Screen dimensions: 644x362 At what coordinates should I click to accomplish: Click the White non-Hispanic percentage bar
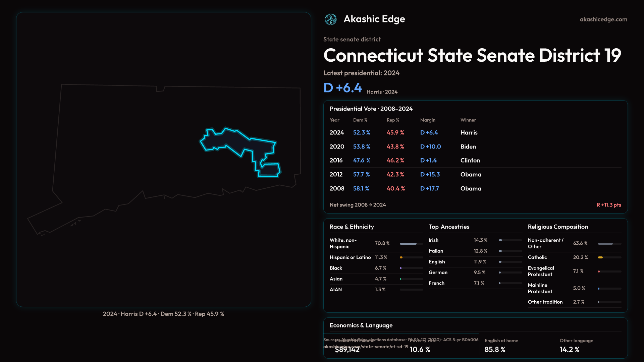pyautogui.click(x=408, y=244)
